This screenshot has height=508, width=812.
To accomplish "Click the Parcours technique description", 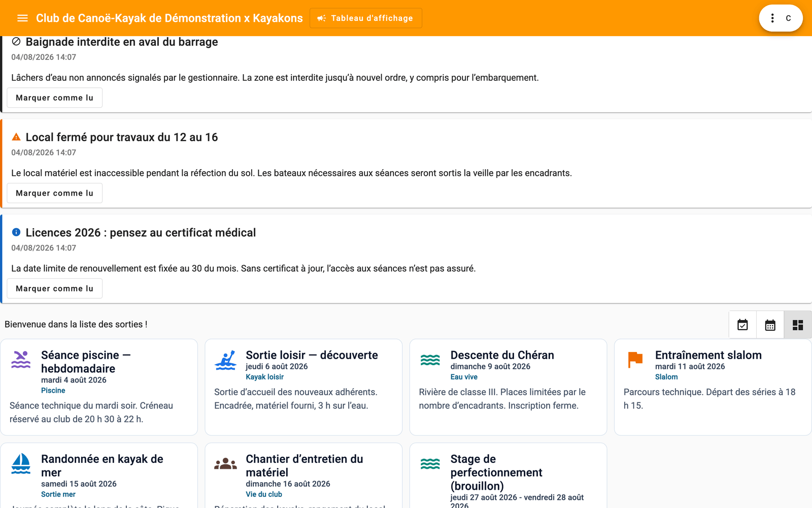I will [709, 399].
